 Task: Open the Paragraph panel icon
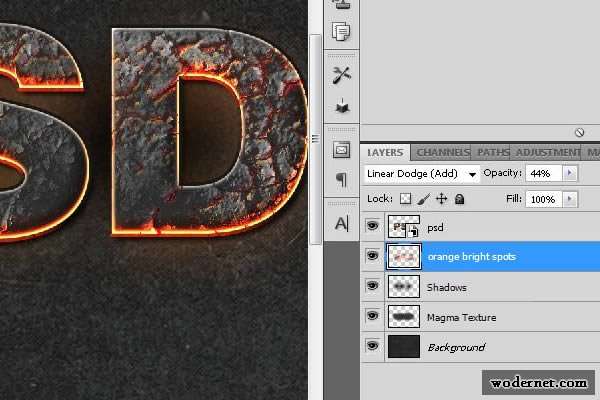[341, 180]
